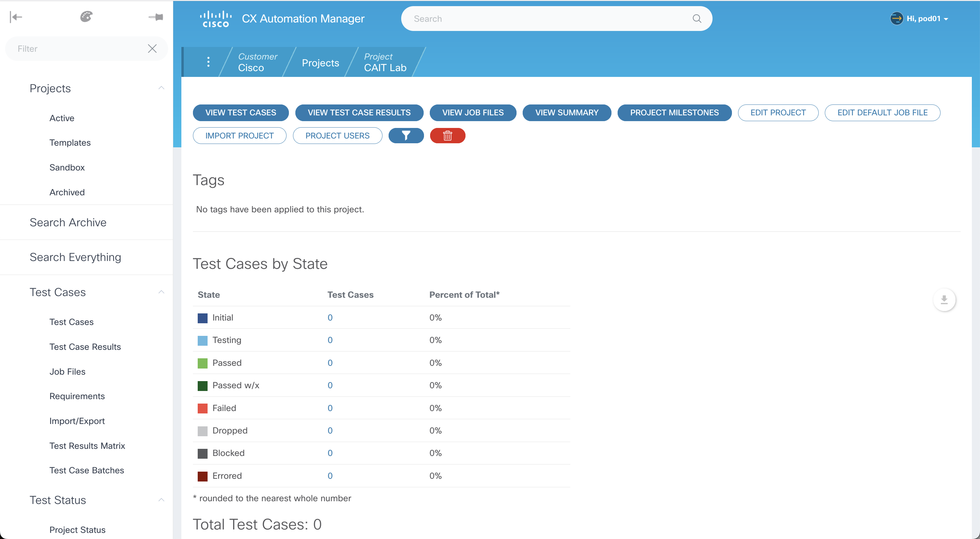Image resolution: width=980 pixels, height=539 pixels.
Task: Click the search magnifier icon
Action: pos(697,19)
